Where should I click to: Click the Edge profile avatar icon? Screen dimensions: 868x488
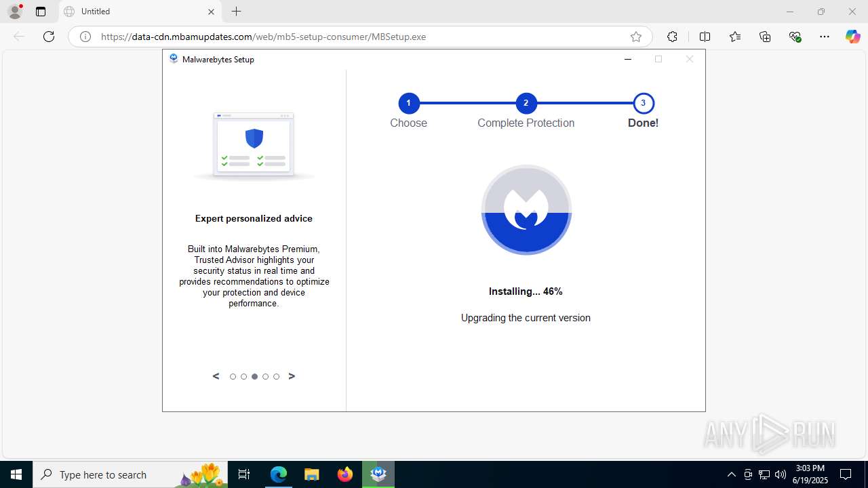click(15, 12)
